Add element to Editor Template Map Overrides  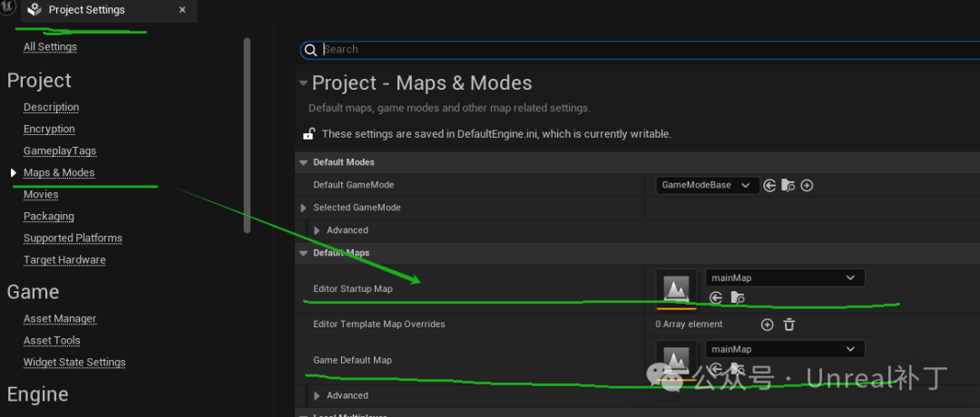tap(767, 325)
